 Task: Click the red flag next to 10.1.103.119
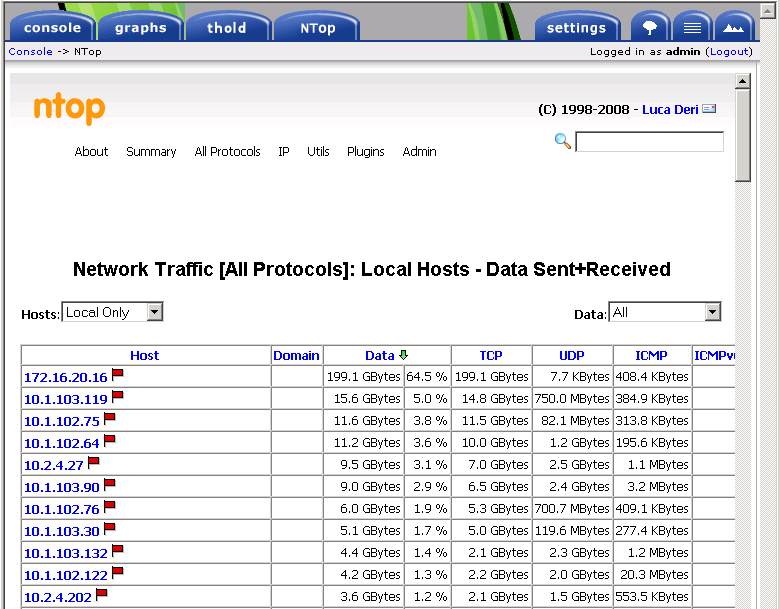tap(117, 396)
